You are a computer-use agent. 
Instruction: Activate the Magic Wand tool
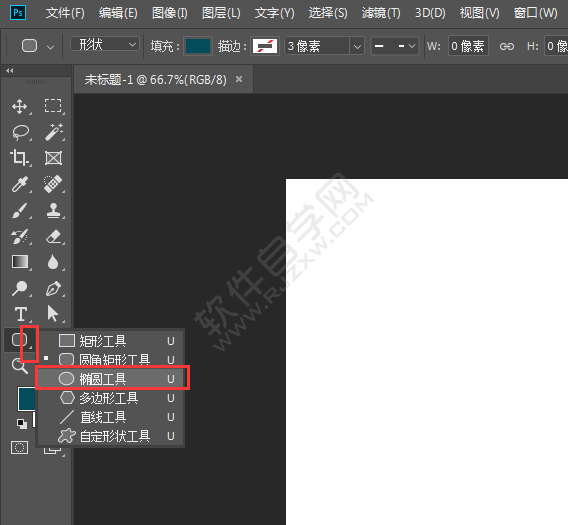(x=54, y=132)
